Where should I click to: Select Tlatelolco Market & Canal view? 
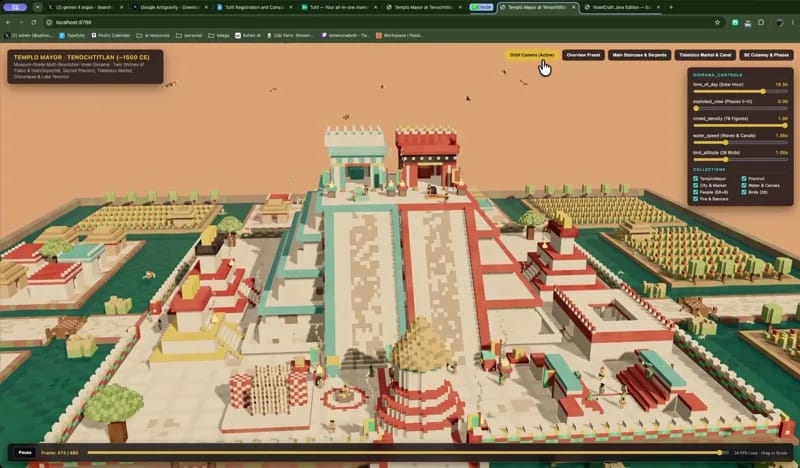(705, 55)
